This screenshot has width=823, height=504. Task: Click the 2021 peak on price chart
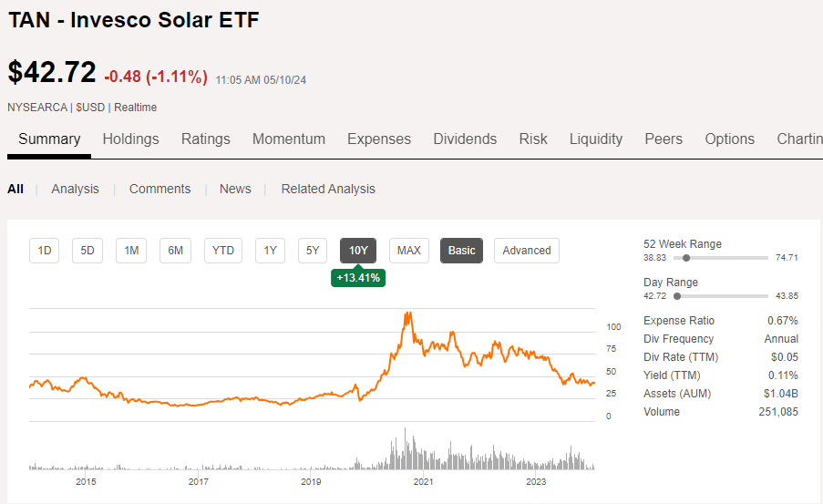pos(406,314)
